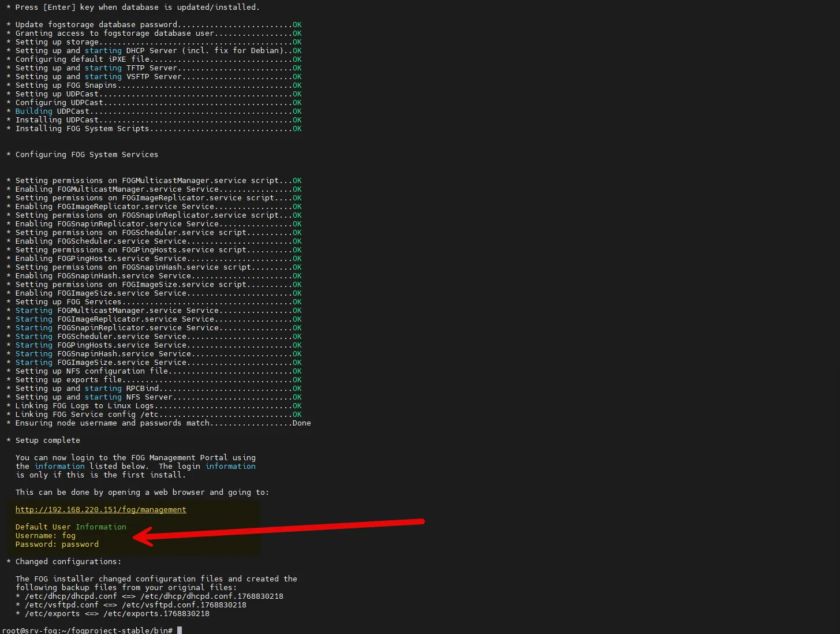Image resolution: width=840 pixels, height=634 pixels.
Task: Click the '/etc/exports' backup file line
Action: click(117, 614)
